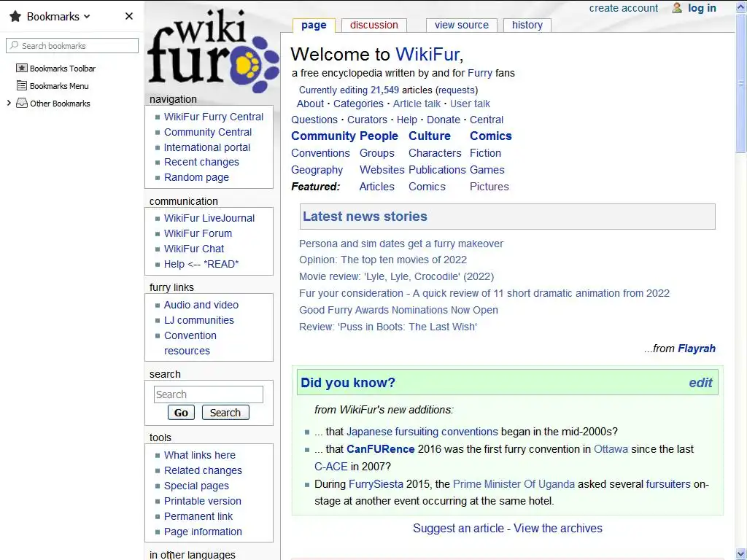Open the CanFURence article
747x560 pixels.
click(x=380, y=449)
